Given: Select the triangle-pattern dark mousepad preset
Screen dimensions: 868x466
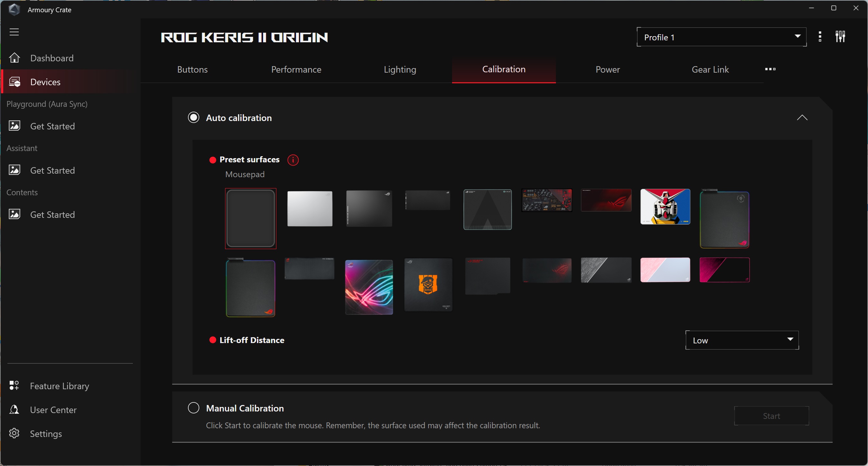Looking at the screenshot, I should (x=487, y=209).
